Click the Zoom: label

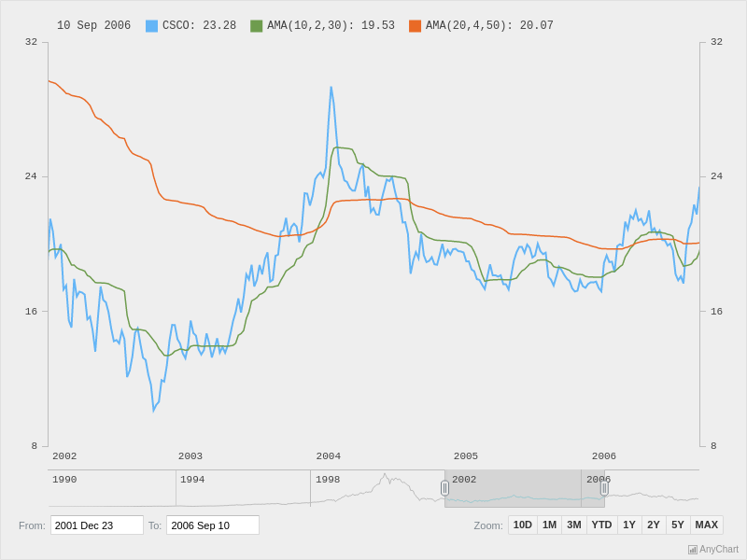point(488,525)
